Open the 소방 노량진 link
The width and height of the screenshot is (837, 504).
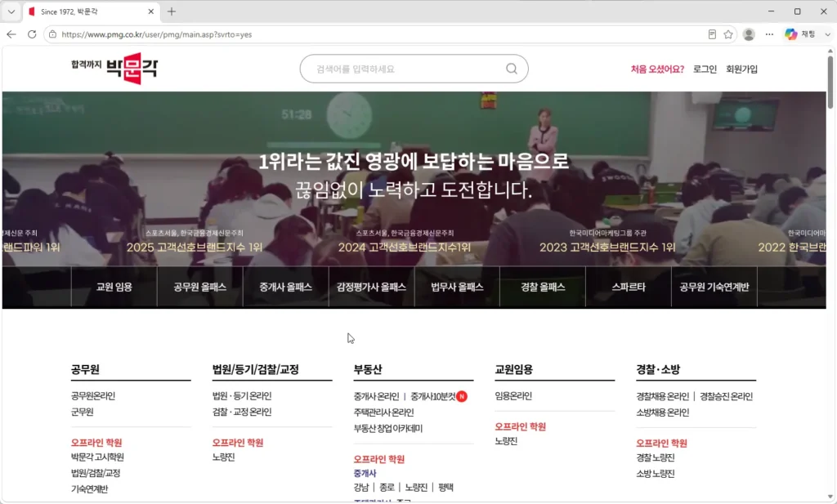[655, 474]
